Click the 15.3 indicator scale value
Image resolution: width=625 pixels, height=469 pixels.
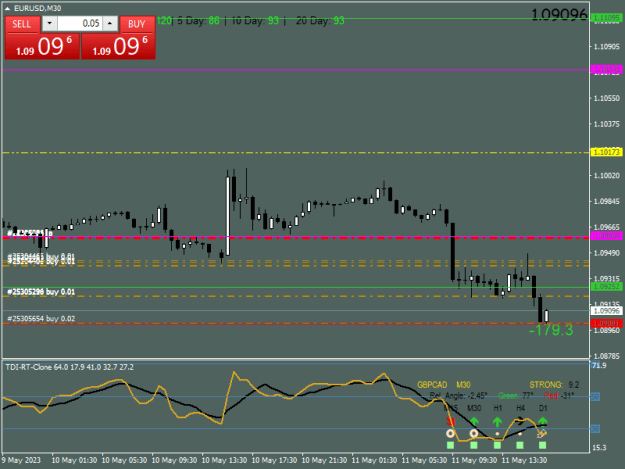click(599, 448)
